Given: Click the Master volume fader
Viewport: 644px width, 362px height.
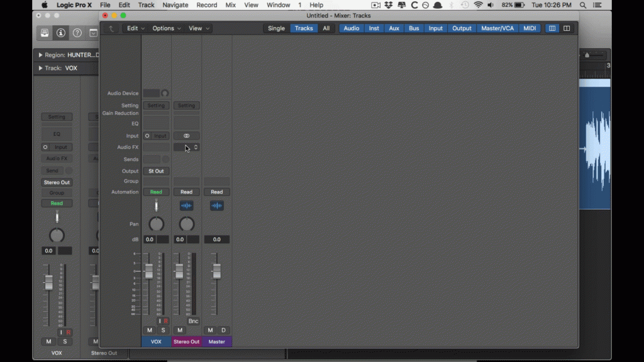Looking at the screenshot, I should (x=216, y=271).
